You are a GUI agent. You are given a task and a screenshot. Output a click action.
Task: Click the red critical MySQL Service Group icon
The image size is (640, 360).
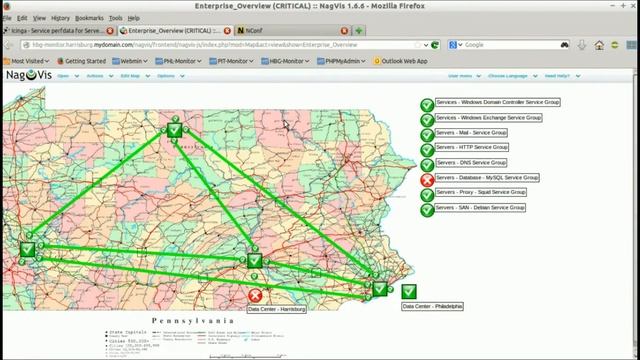427,180
